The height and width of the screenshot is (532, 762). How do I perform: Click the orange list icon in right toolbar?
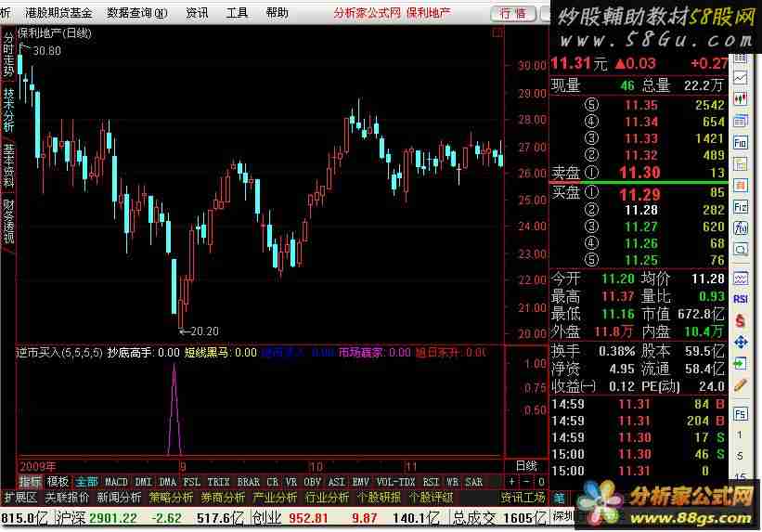(x=741, y=186)
